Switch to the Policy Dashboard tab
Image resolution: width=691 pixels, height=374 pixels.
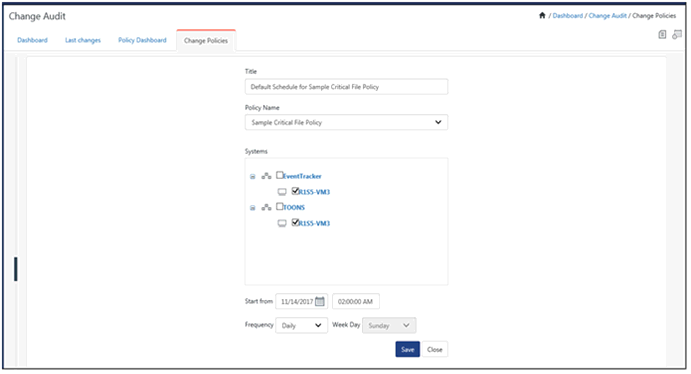click(142, 40)
